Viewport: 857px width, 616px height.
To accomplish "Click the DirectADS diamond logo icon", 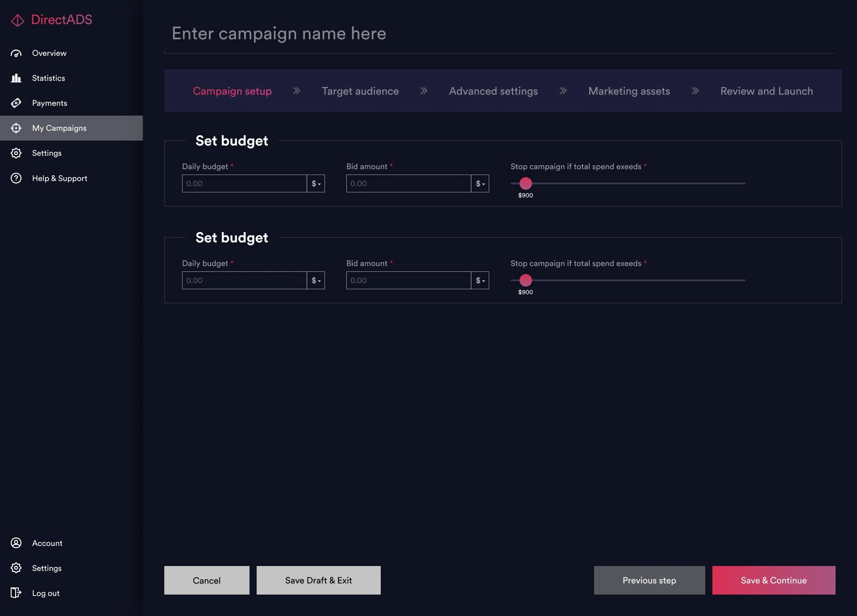I will pos(17,20).
